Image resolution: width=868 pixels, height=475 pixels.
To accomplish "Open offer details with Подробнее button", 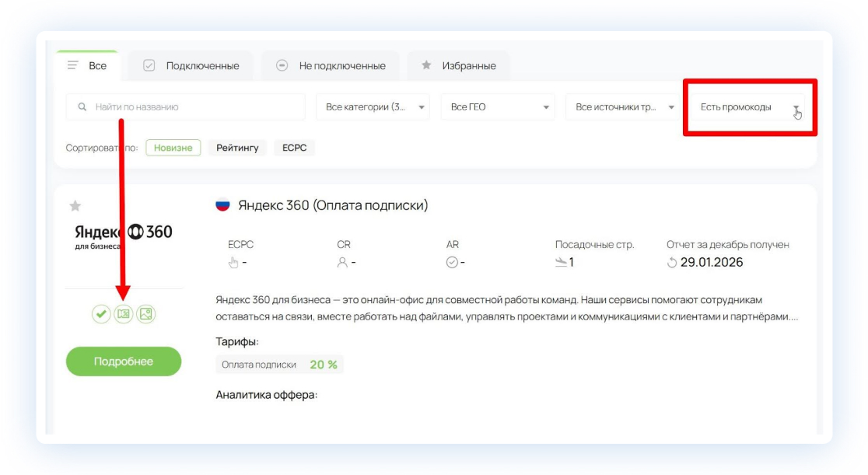I will (x=124, y=361).
